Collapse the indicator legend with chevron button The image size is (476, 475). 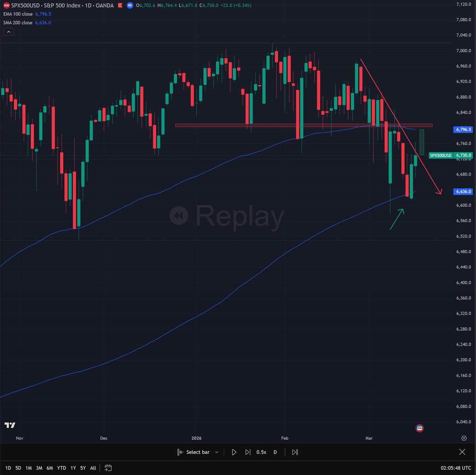tap(8, 32)
